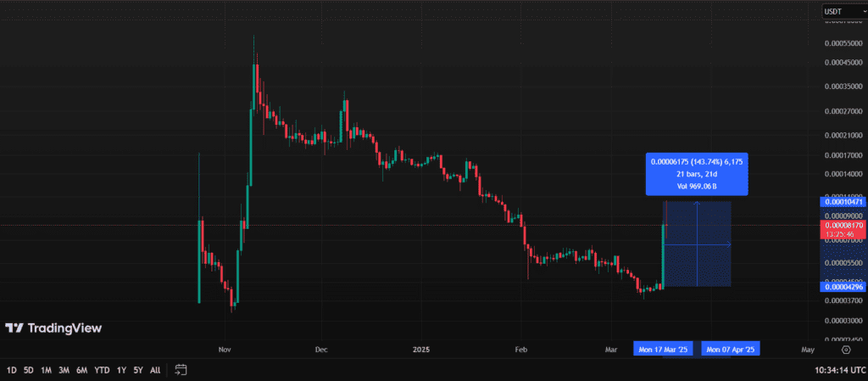Set range to 5Y
Screen dimensions: 868x381
coord(138,370)
